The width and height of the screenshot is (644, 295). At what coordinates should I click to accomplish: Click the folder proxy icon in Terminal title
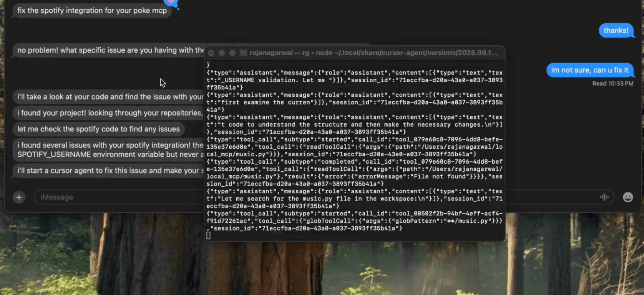(x=243, y=53)
